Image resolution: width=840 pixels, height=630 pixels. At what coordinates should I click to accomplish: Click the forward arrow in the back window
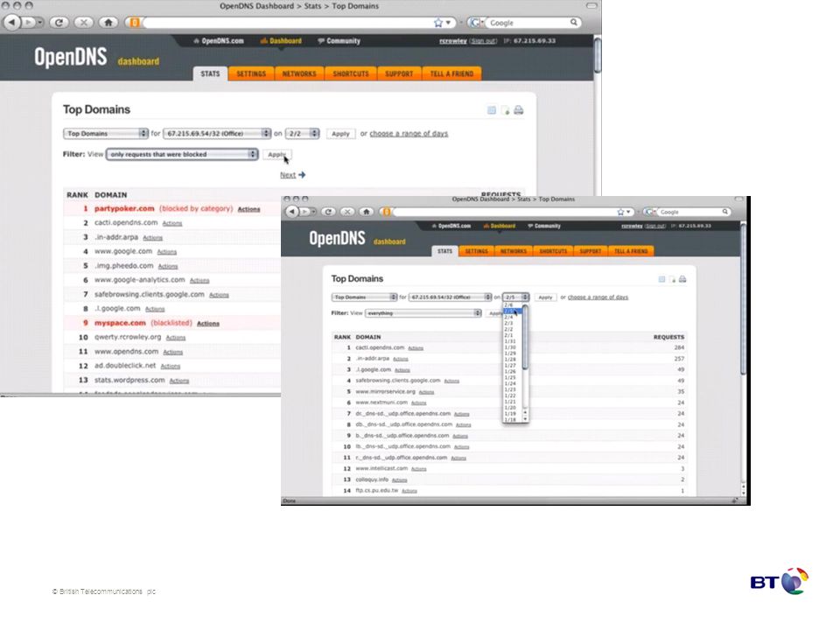click(x=30, y=23)
